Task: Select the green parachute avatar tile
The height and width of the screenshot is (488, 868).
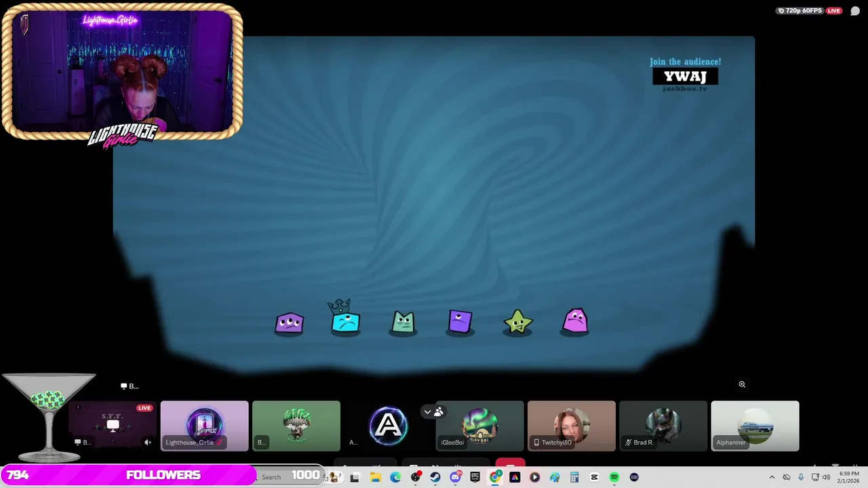Action: pyautogui.click(x=296, y=426)
